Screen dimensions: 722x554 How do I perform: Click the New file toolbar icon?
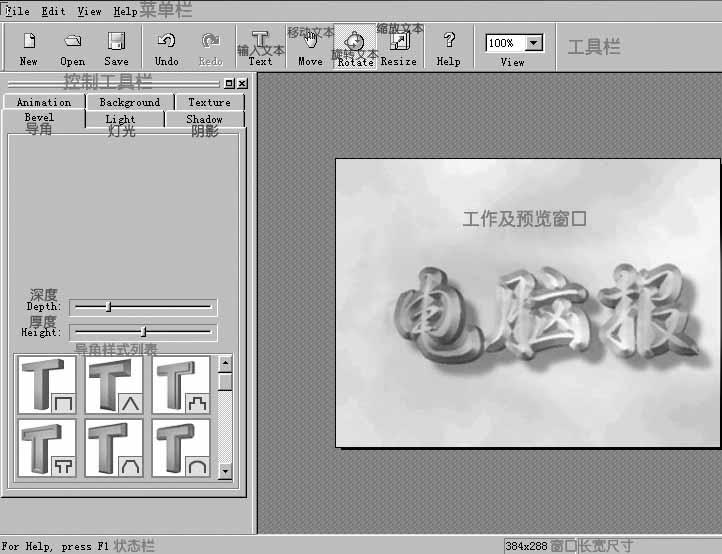tap(29, 47)
